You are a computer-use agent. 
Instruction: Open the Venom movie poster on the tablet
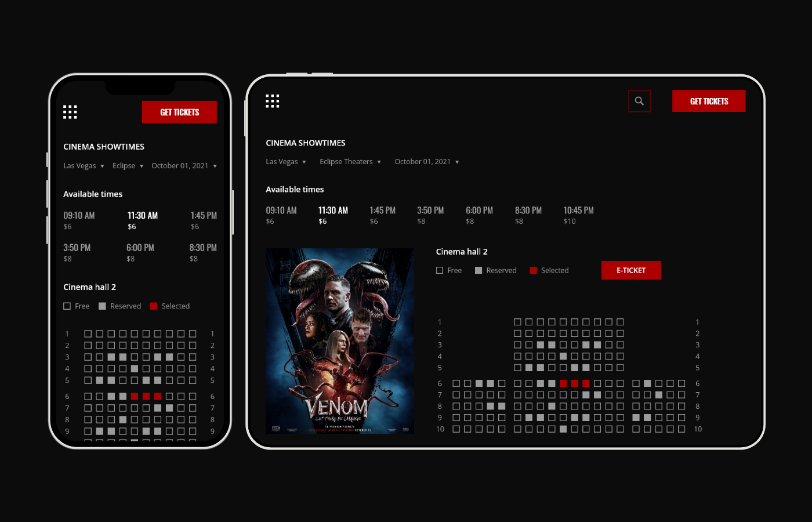click(340, 341)
